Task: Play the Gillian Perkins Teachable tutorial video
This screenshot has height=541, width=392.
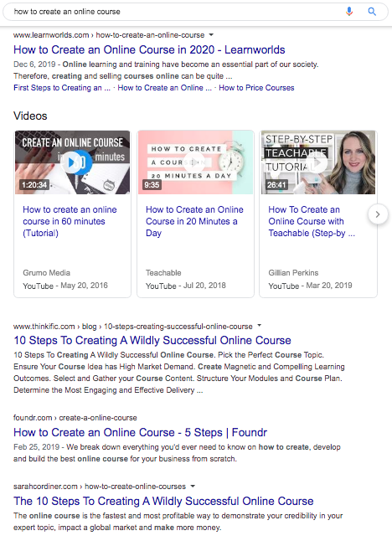Action: tap(318, 162)
